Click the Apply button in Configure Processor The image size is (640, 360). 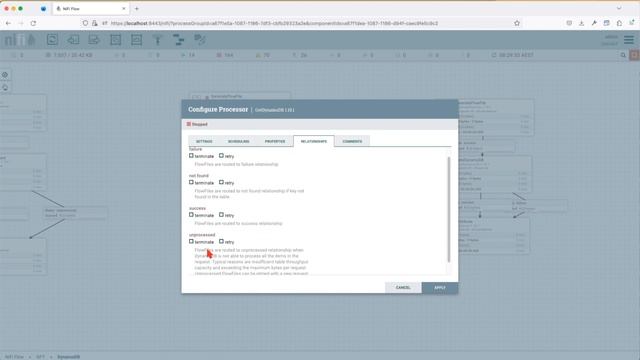click(440, 288)
